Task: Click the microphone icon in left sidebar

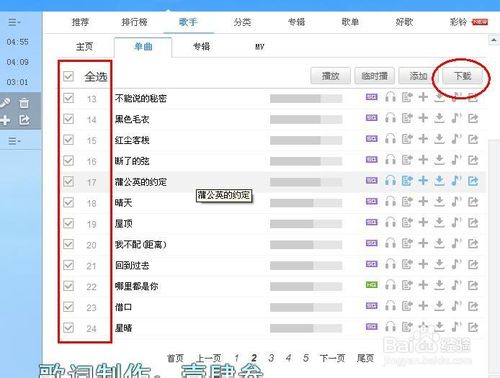Action: [5, 103]
